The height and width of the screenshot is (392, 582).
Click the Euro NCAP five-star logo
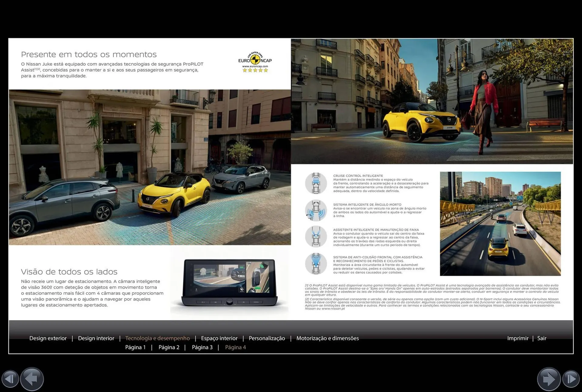point(255,62)
